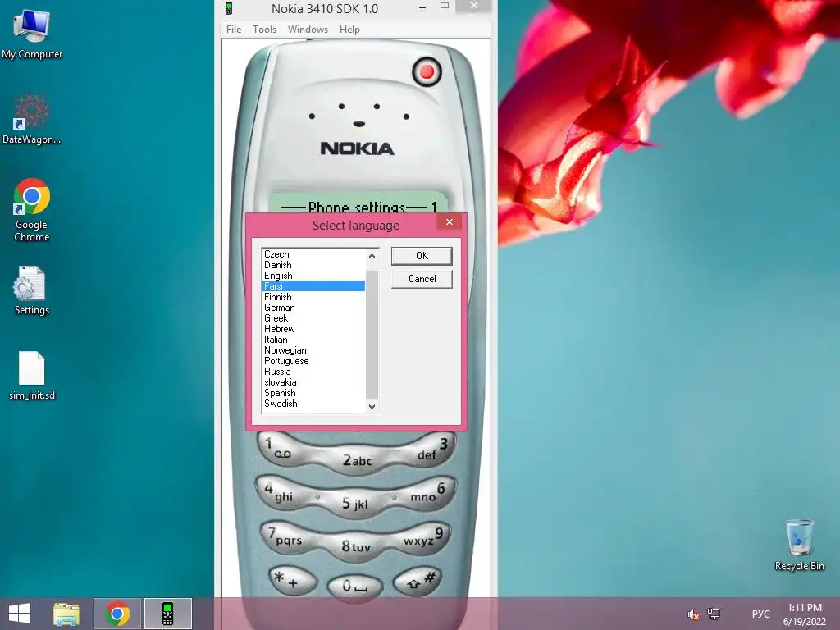Image resolution: width=840 pixels, height=630 pixels.
Task: Select Swedish in the language list
Action: 314,404
